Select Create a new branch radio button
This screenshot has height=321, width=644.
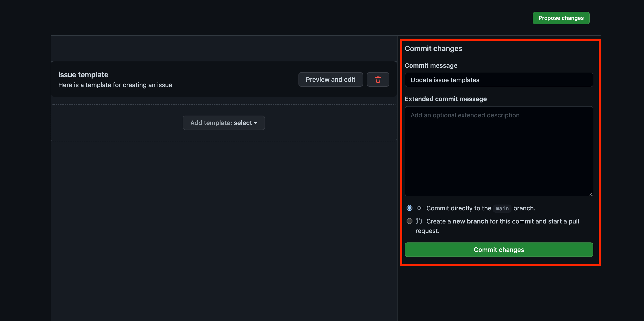[x=409, y=221]
